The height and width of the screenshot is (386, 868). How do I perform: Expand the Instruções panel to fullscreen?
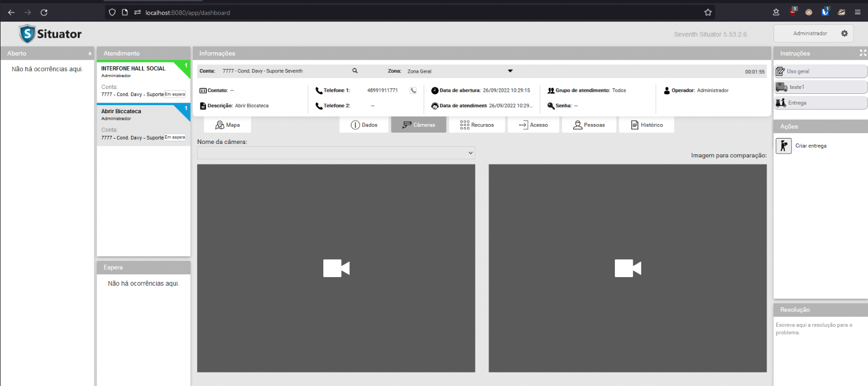[863, 53]
